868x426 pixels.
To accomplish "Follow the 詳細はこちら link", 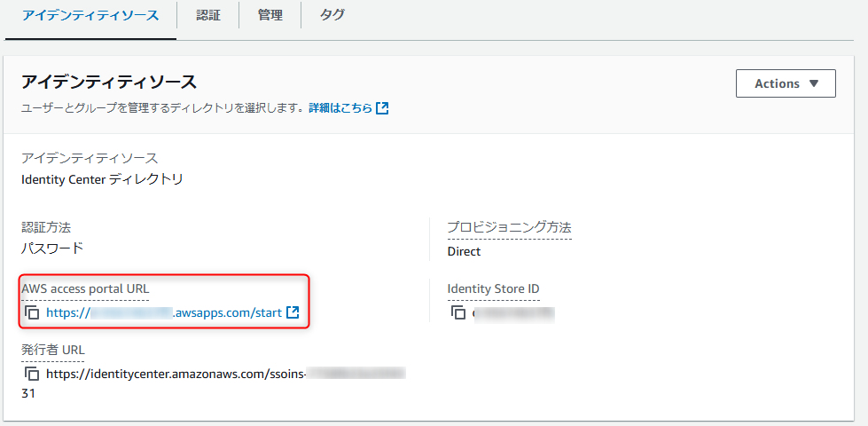I will [340, 108].
